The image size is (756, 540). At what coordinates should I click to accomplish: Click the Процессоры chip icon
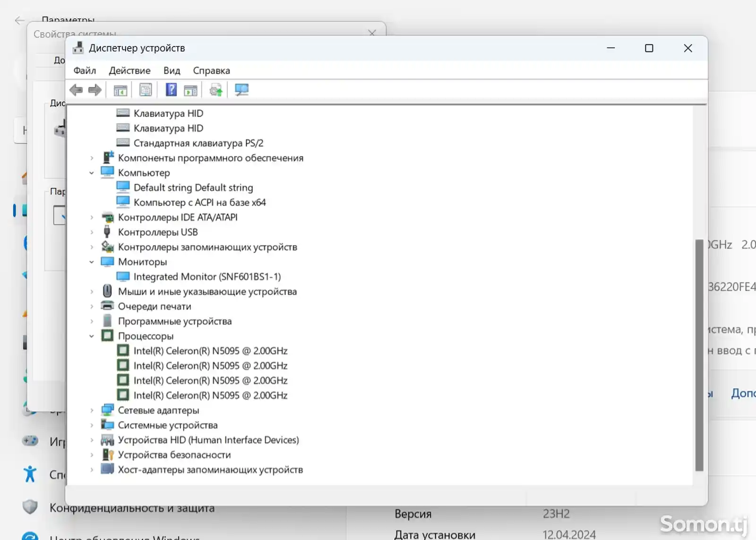[108, 336]
